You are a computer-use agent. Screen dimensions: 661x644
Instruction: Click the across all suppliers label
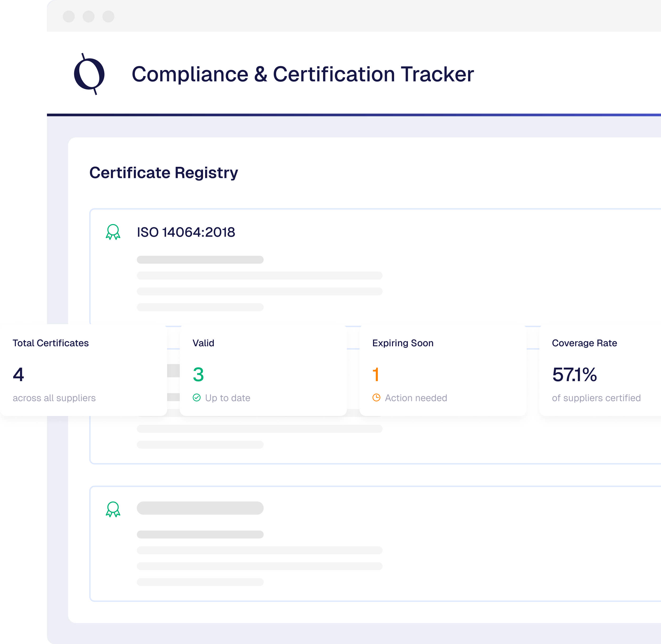tap(54, 398)
